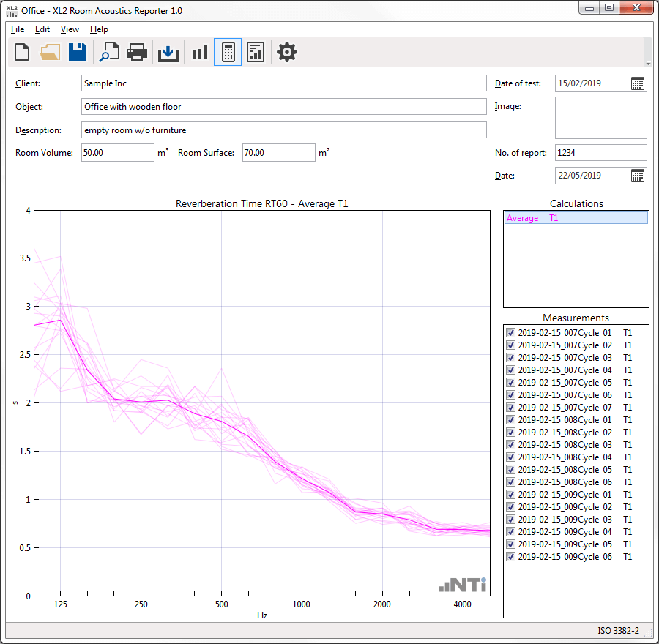Click the Room Volume input field
The height and width of the screenshot is (644, 659).
coord(117,153)
